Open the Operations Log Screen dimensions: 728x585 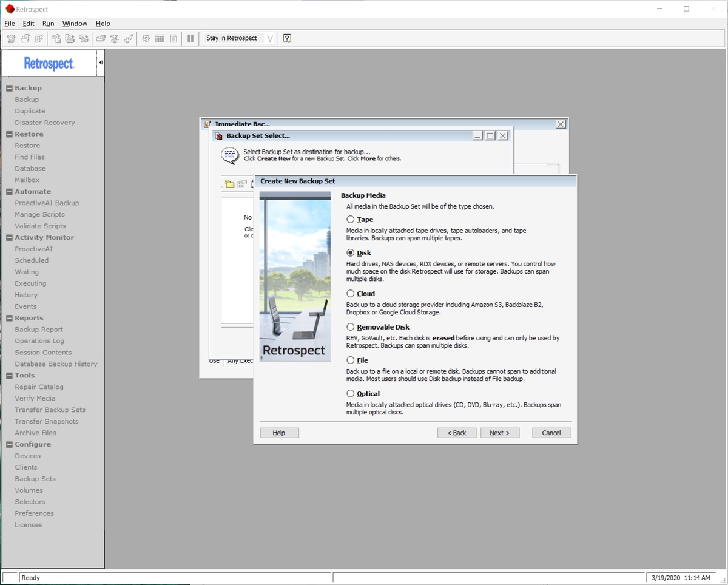point(39,341)
